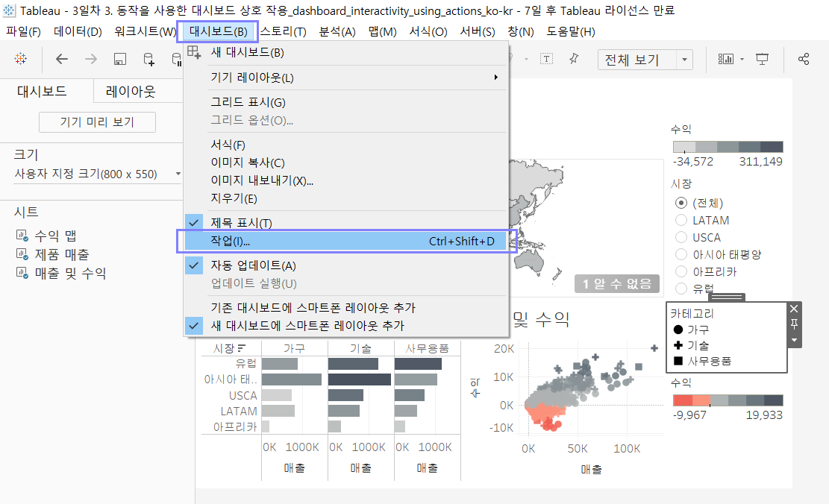The image size is (829, 504).
Task: Open the 데이터(D) menu
Action: click(x=78, y=32)
